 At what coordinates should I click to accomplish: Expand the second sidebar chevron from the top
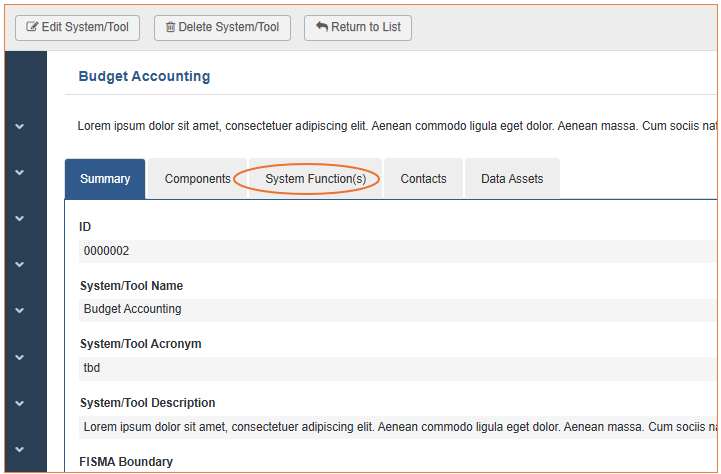(x=19, y=172)
